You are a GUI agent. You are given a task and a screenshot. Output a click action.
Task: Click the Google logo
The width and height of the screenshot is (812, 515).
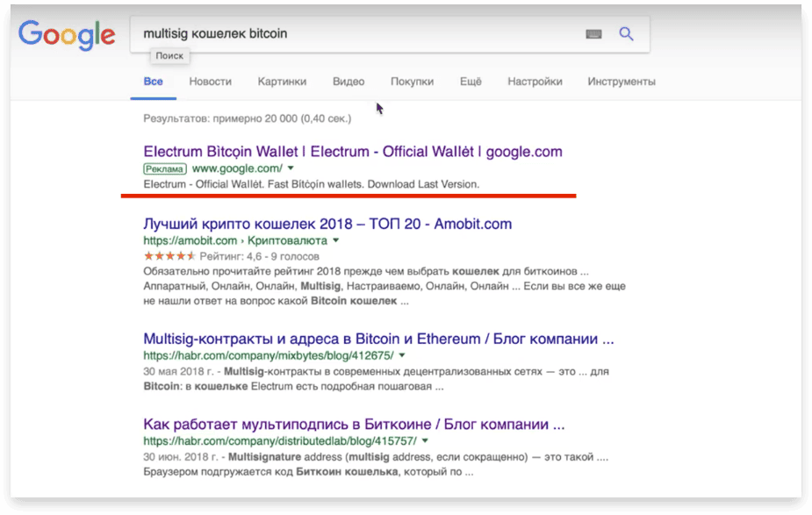pos(67,35)
